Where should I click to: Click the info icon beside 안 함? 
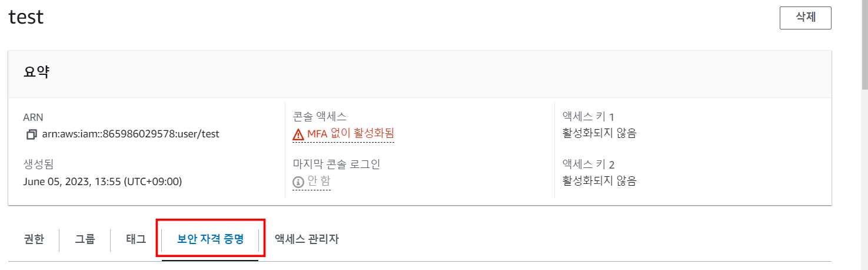pyautogui.click(x=298, y=182)
